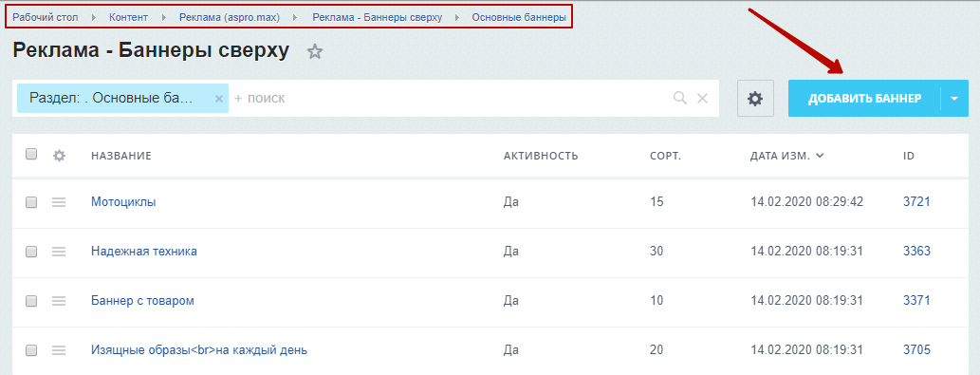Check the Надежная техника row checkbox
This screenshot has width=980, height=375.
[31, 252]
